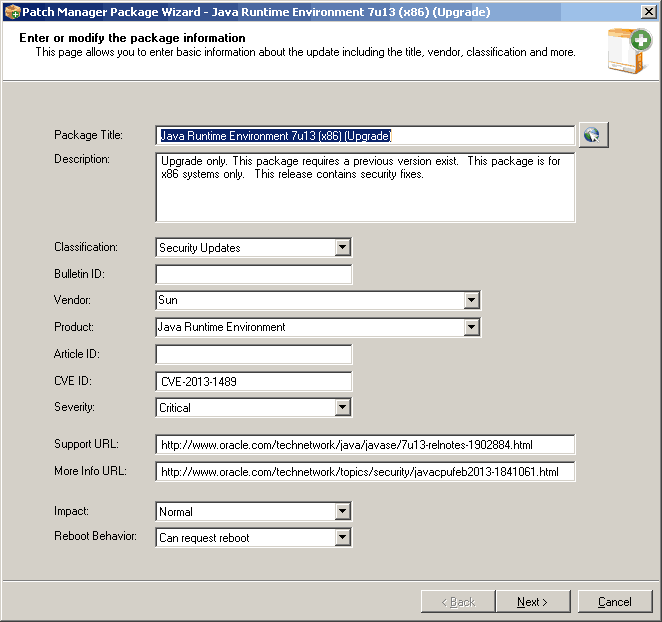Click the Bulletin ID input field
The width and height of the screenshot is (662, 622).
(x=253, y=274)
